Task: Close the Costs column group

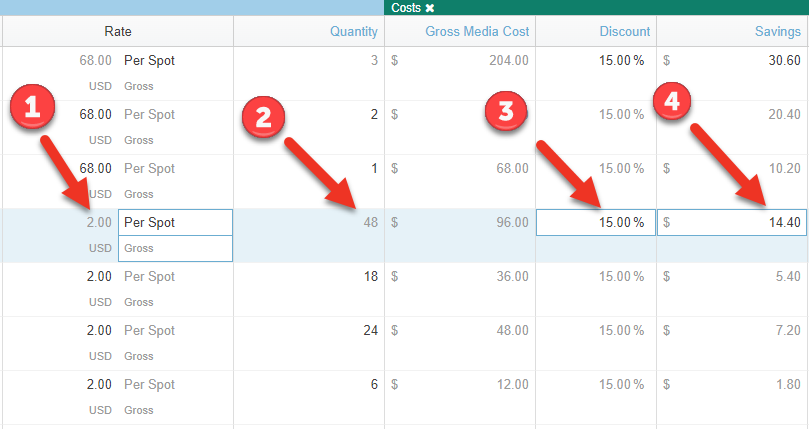Action: click(430, 8)
